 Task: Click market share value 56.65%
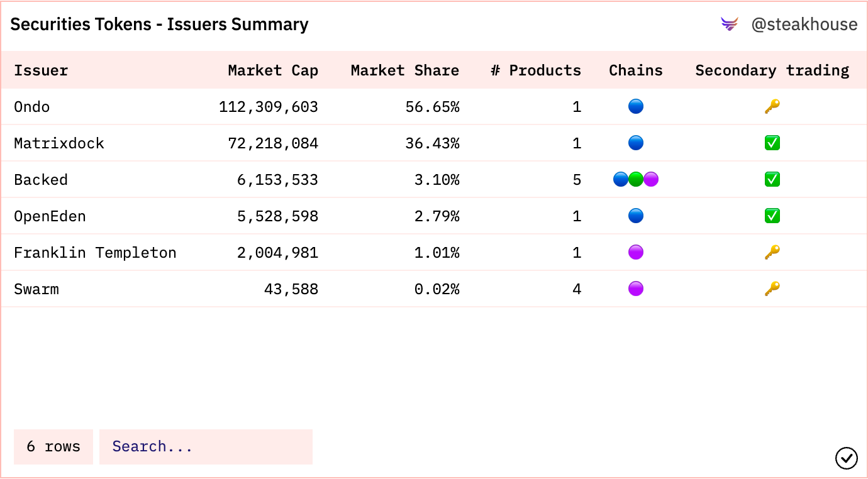click(432, 107)
